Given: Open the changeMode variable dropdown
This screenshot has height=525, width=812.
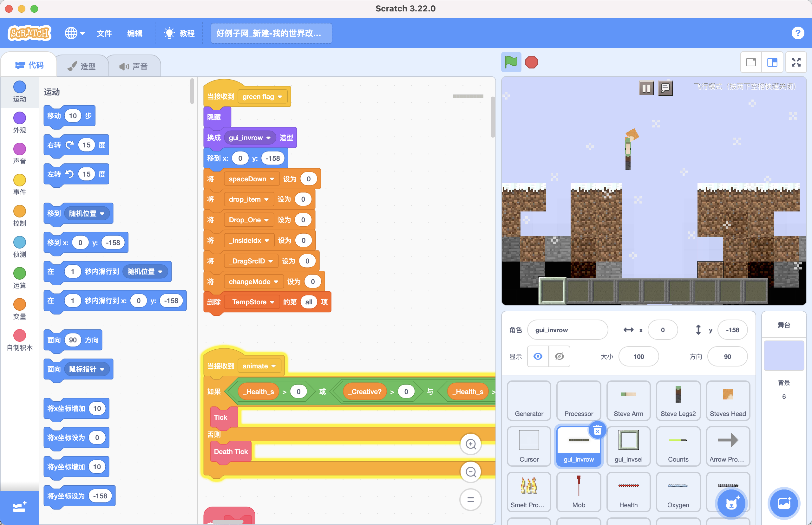Looking at the screenshot, I should [254, 282].
